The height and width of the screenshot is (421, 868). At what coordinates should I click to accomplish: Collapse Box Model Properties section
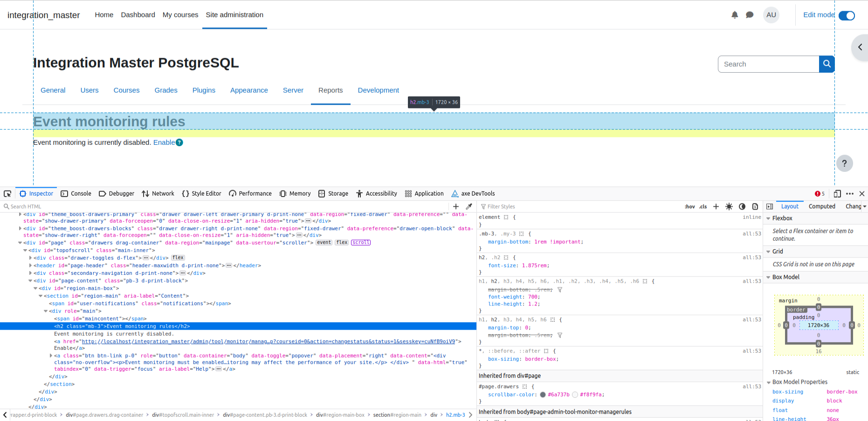click(x=768, y=382)
